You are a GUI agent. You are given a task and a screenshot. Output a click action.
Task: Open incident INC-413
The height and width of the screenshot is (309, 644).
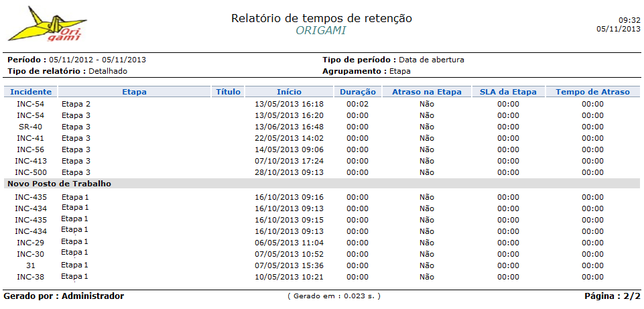pos(31,161)
